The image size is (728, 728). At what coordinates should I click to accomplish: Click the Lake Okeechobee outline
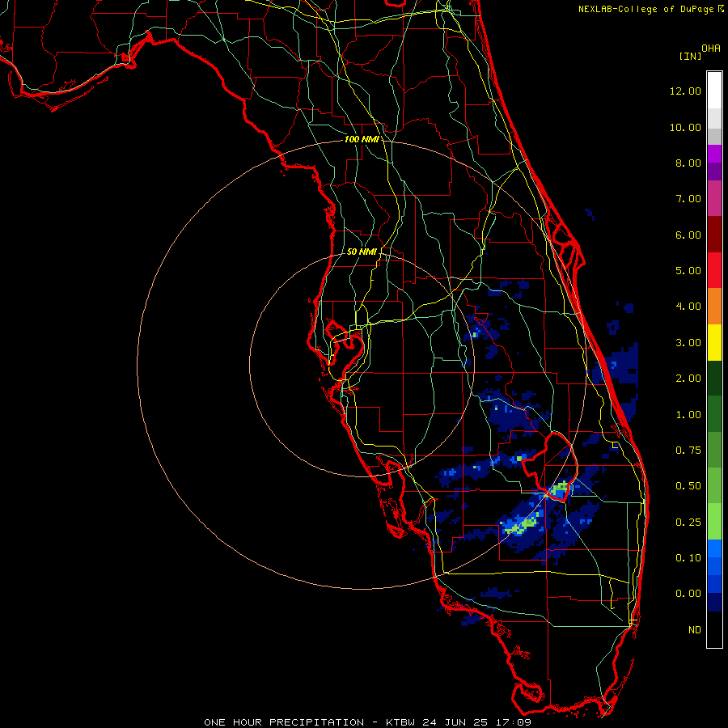point(550,465)
